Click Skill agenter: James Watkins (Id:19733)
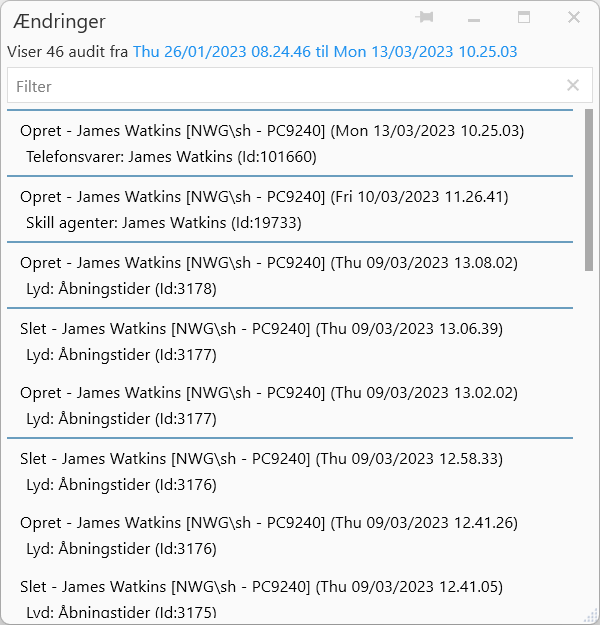This screenshot has height=625, width=600. [x=164, y=223]
